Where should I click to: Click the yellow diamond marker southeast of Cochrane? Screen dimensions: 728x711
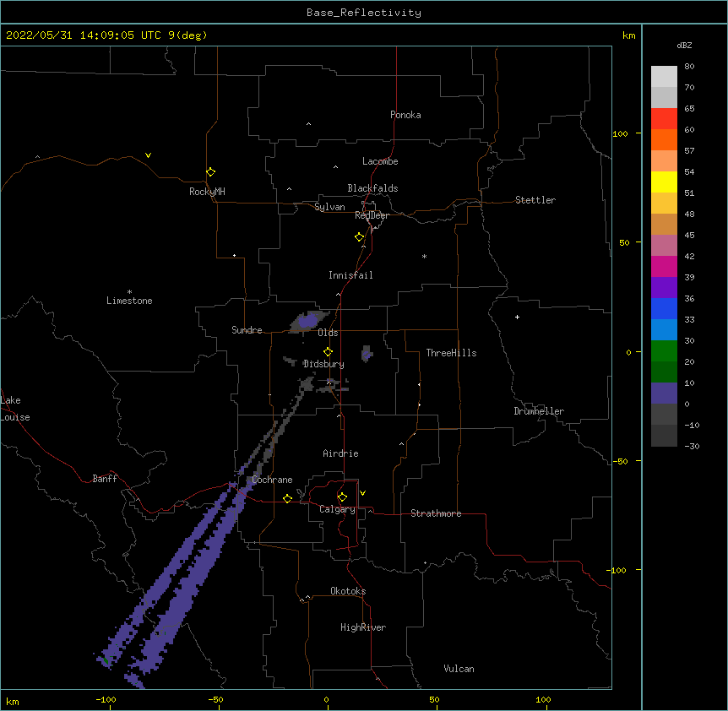[x=287, y=498]
